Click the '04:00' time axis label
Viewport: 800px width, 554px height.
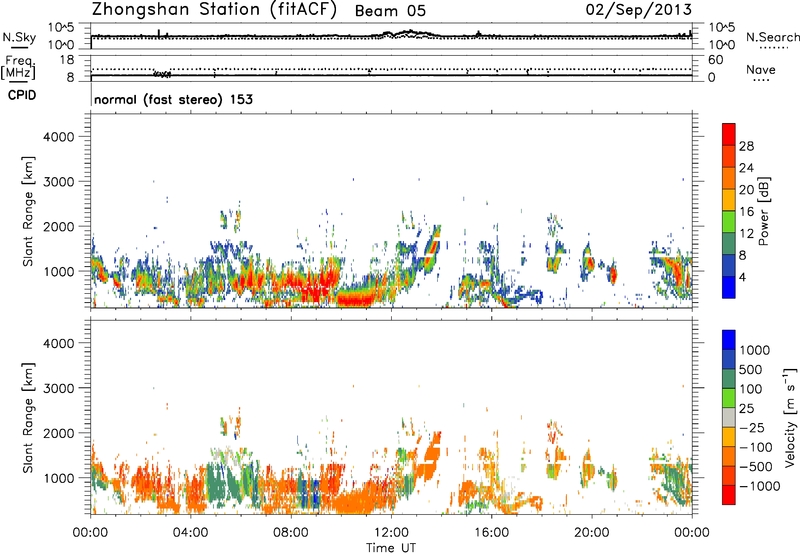[190, 533]
